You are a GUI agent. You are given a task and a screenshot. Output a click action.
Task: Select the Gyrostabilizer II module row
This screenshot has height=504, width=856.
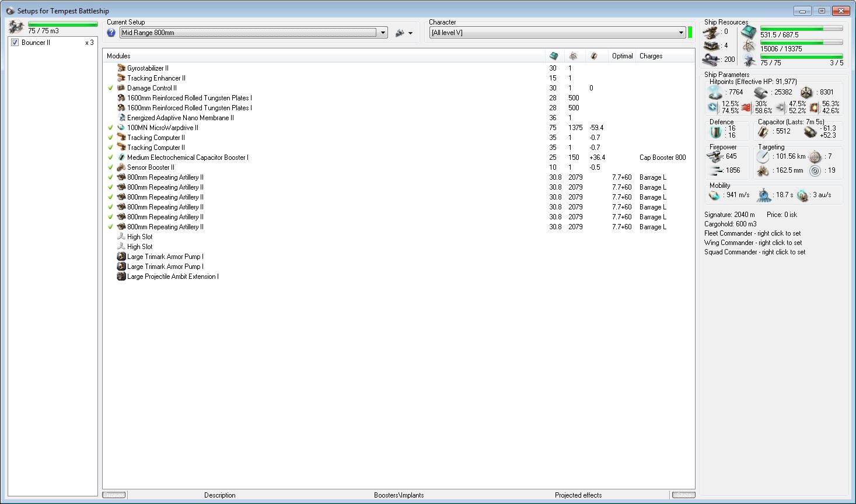coord(399,68)
